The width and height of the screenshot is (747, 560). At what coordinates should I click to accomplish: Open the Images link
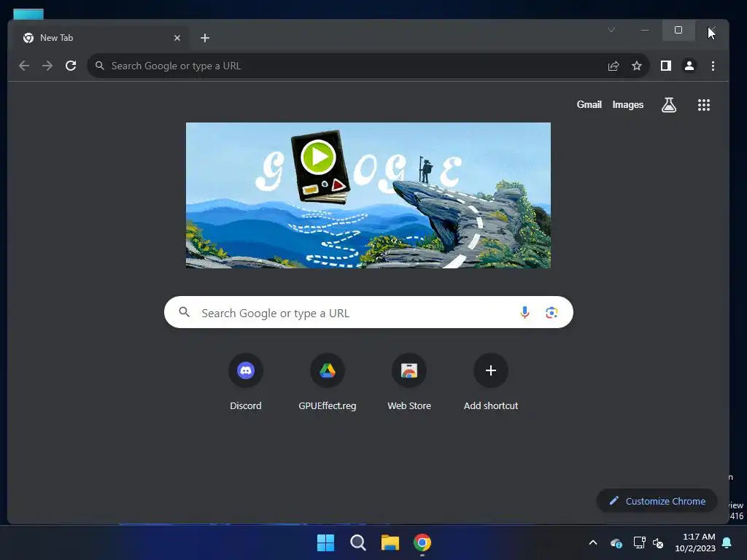[x=628, y=105]
